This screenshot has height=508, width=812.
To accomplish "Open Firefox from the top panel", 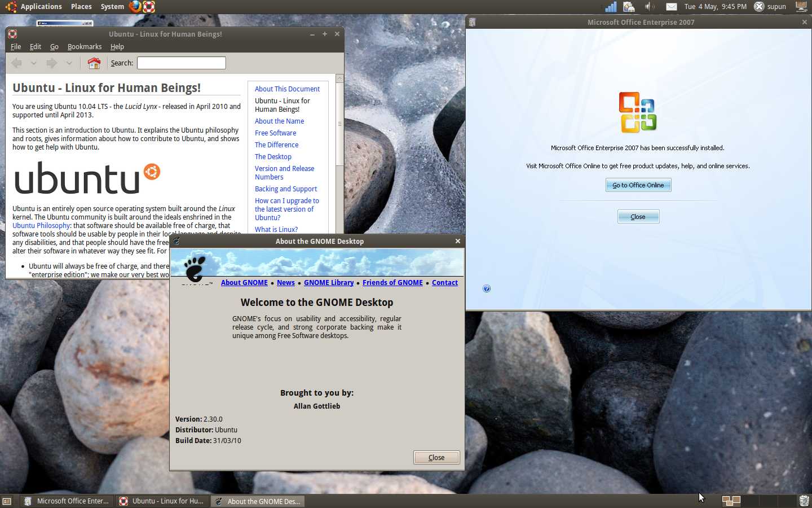I will click(x=135, y=7).
